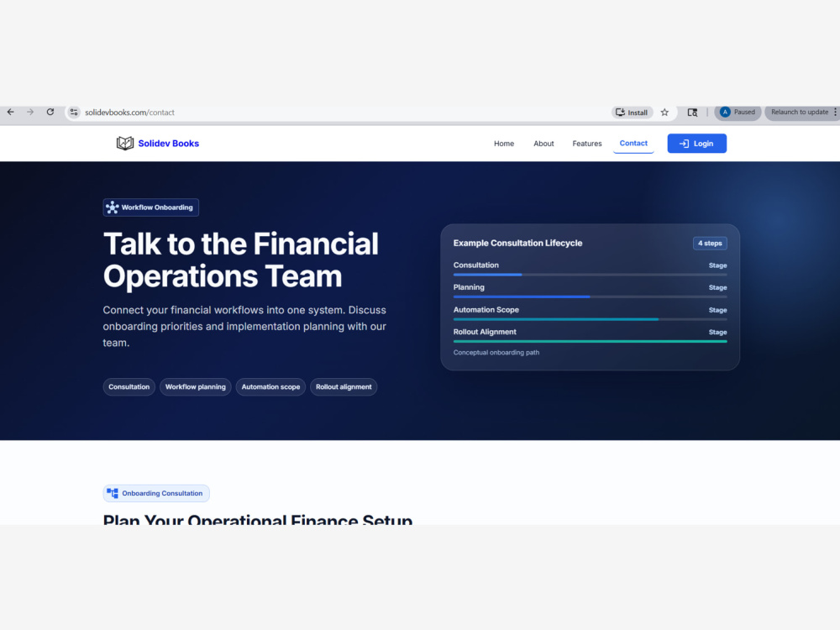Open the Paused profile button

738,112
